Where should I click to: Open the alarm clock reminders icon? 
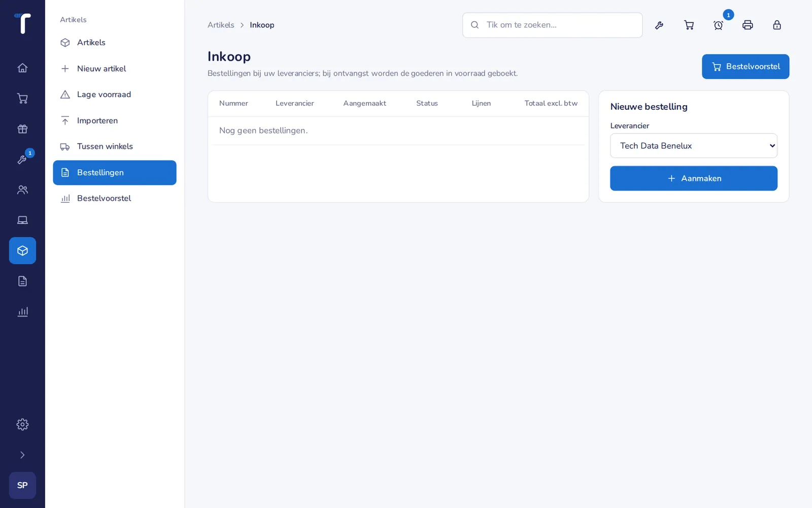point(718,25)
